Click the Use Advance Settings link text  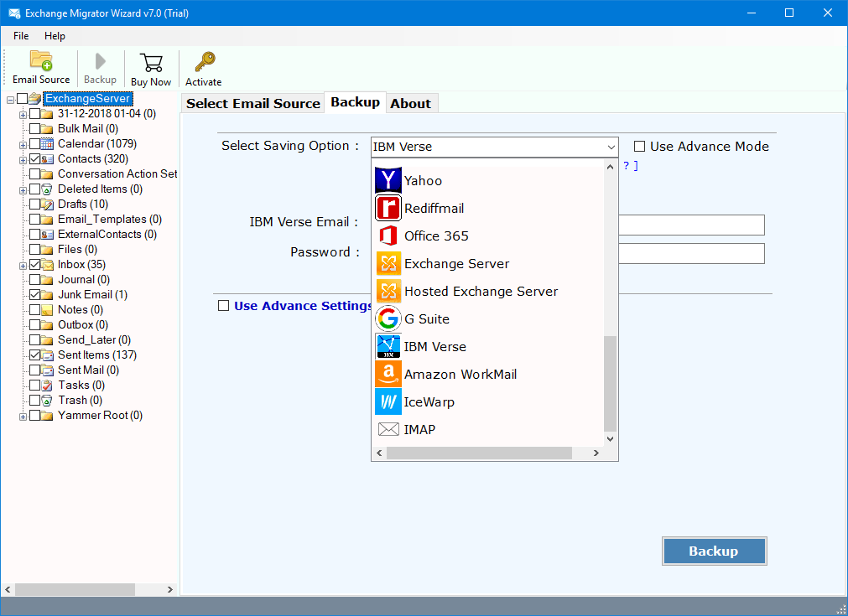(303, 306)
